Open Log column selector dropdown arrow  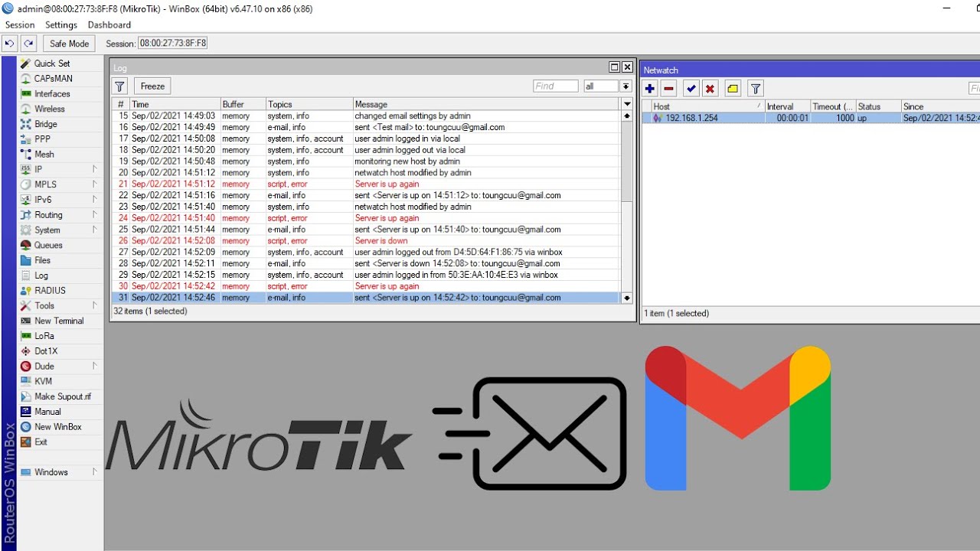click(x=627, y=104)
